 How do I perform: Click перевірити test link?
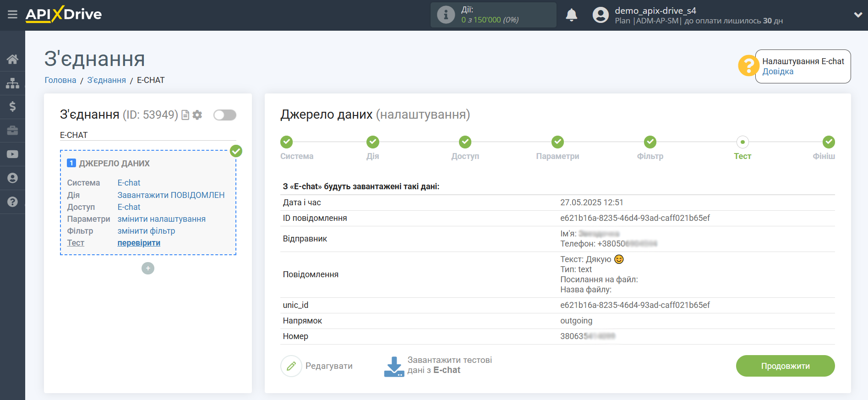[x=139, y=243]
